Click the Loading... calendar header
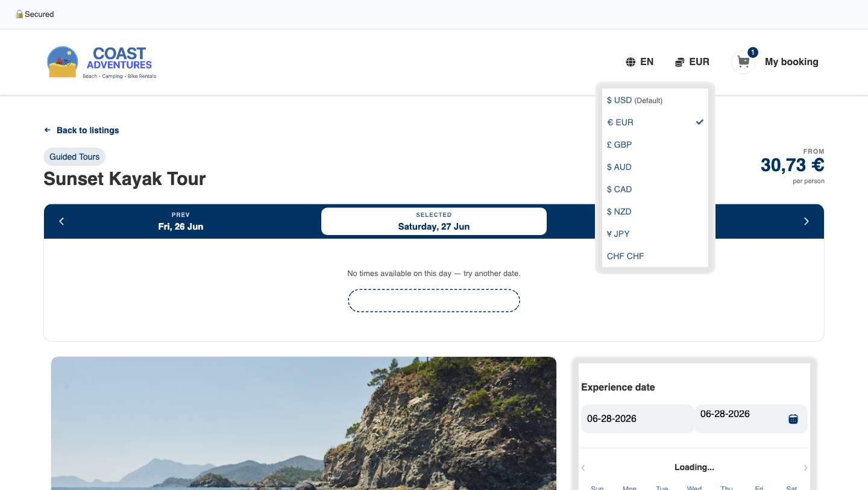 click(x=694, y=467)
